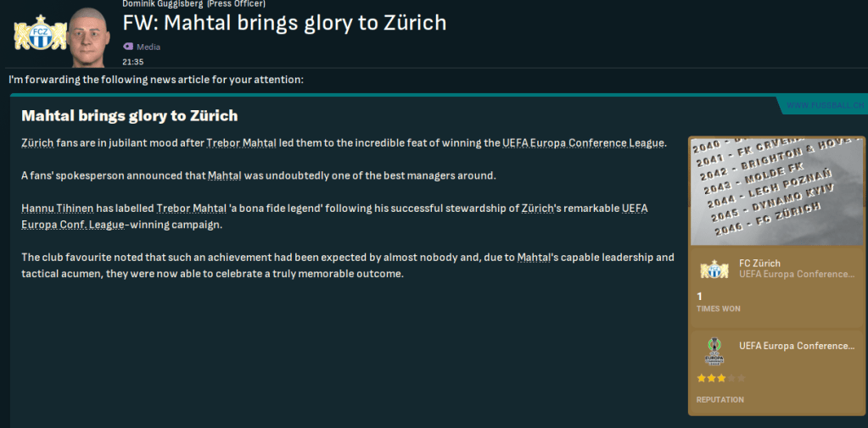View the past winners list image
868x428 pixels.
777,190
